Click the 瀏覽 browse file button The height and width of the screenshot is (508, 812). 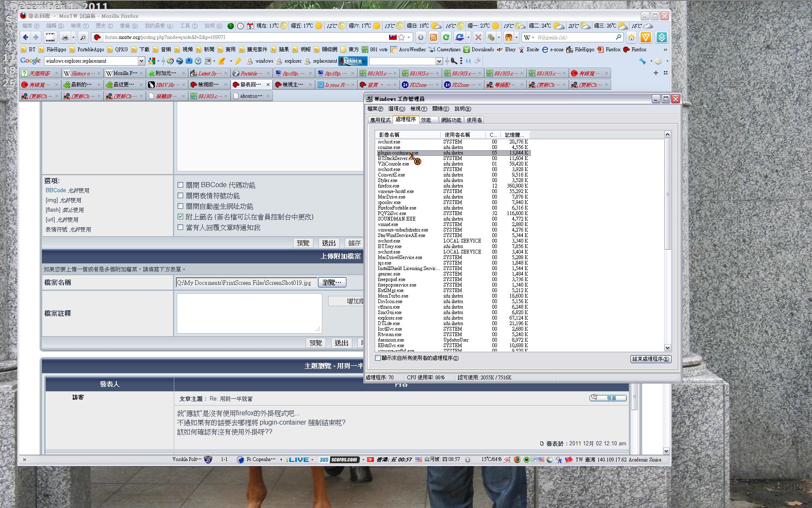[x=332, y=282]
